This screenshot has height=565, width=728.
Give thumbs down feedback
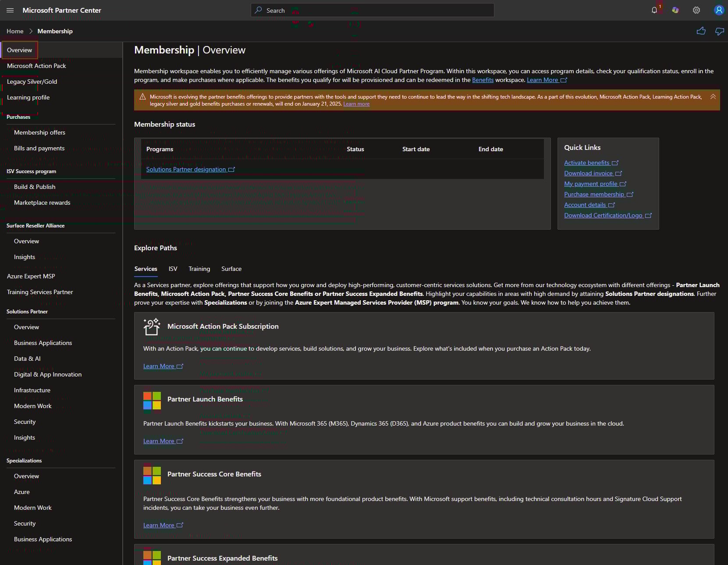coord(720,31)
